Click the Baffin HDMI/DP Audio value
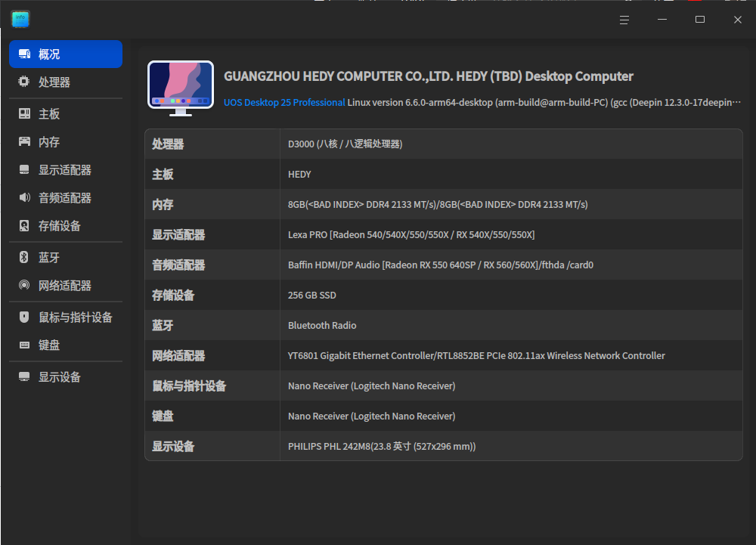The width and height of the screenshot is (756, 545). (x=441, y=265)
